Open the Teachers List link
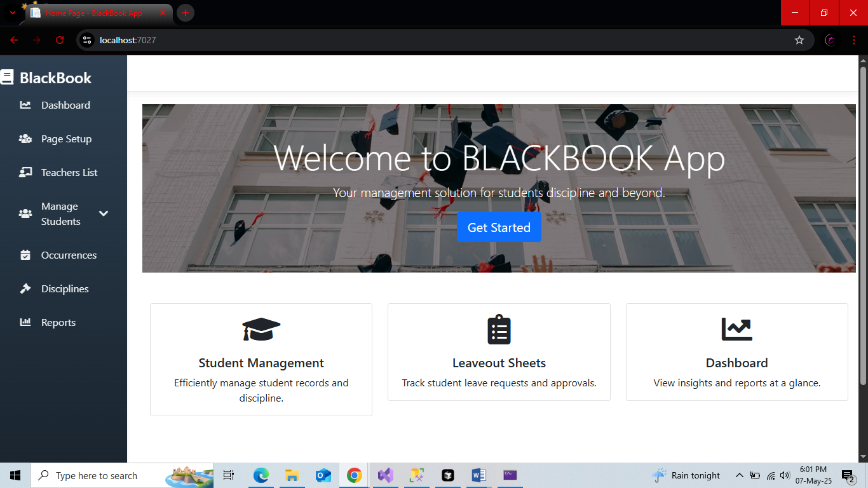 pyautogui.click(x=69, y=173)
